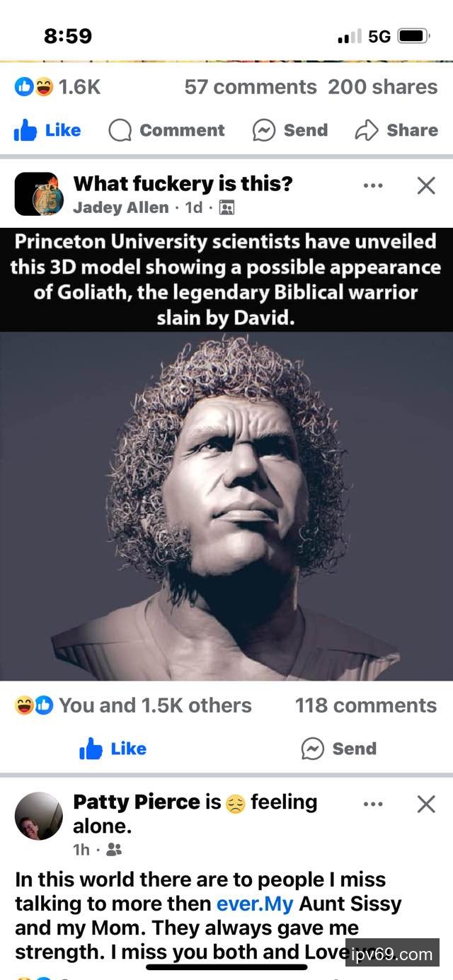
Task: Tap the group audience icon beside 1d
Action: pyautogui.click(x=227, y=207)
